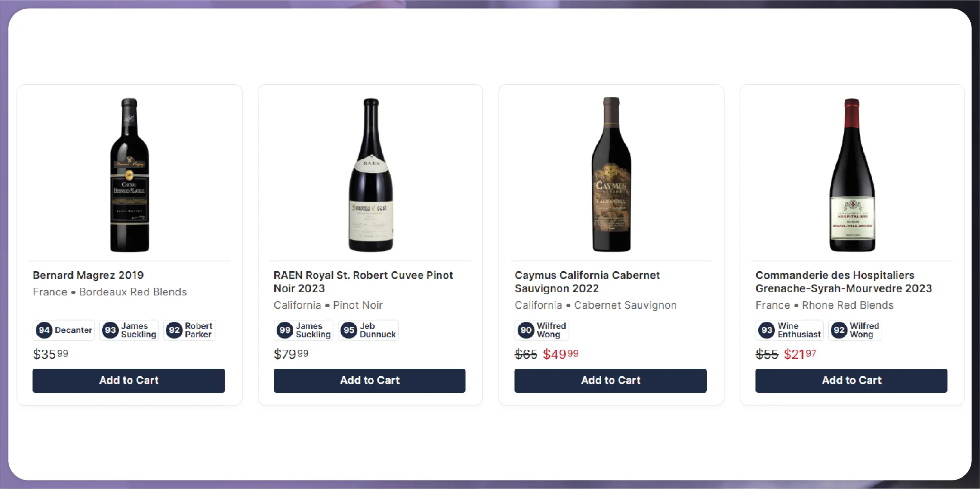Open Commanderie des Hospitaliers Grenache-Syrah-Mourvedre title

843,281
